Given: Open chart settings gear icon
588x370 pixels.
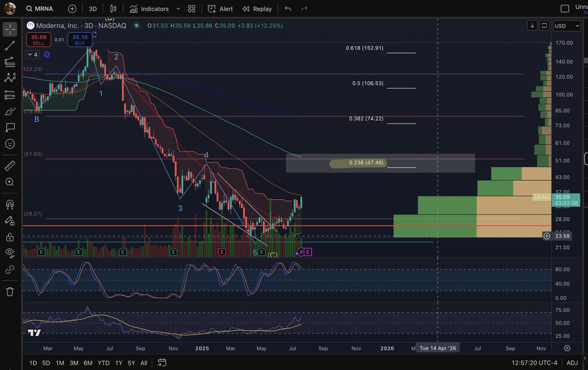Looking at the screenshot, I should tap(567, 348).
